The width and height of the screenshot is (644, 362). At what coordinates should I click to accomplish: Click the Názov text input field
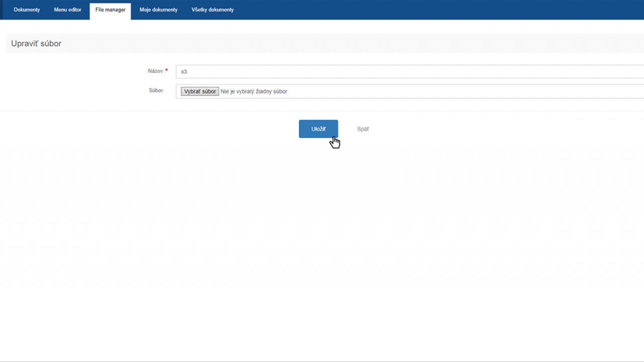click(x=403, y=71)
